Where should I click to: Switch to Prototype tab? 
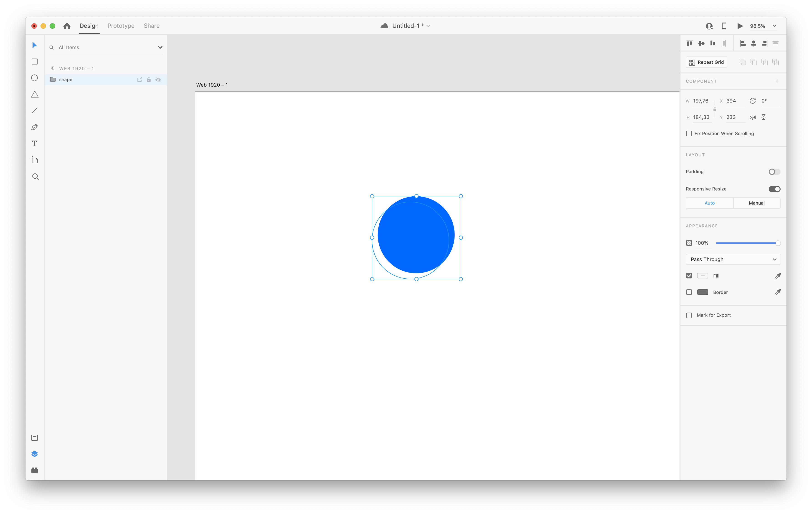coord(120,26)
